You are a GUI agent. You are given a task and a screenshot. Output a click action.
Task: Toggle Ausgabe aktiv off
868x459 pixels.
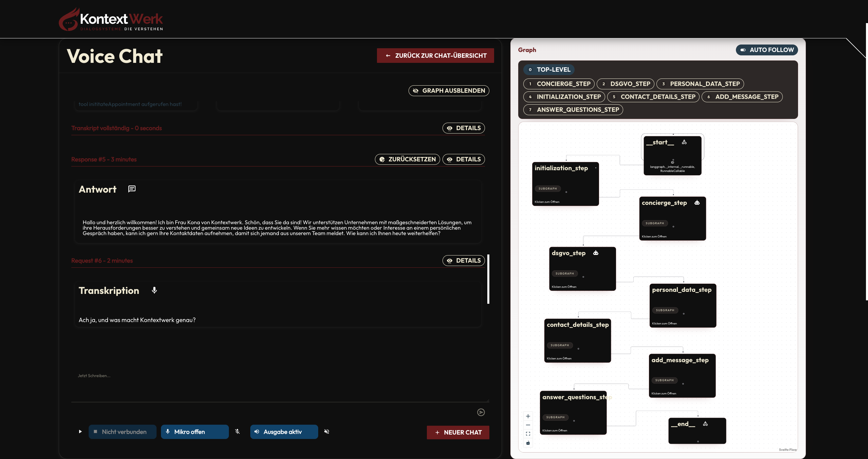point(284,431)
